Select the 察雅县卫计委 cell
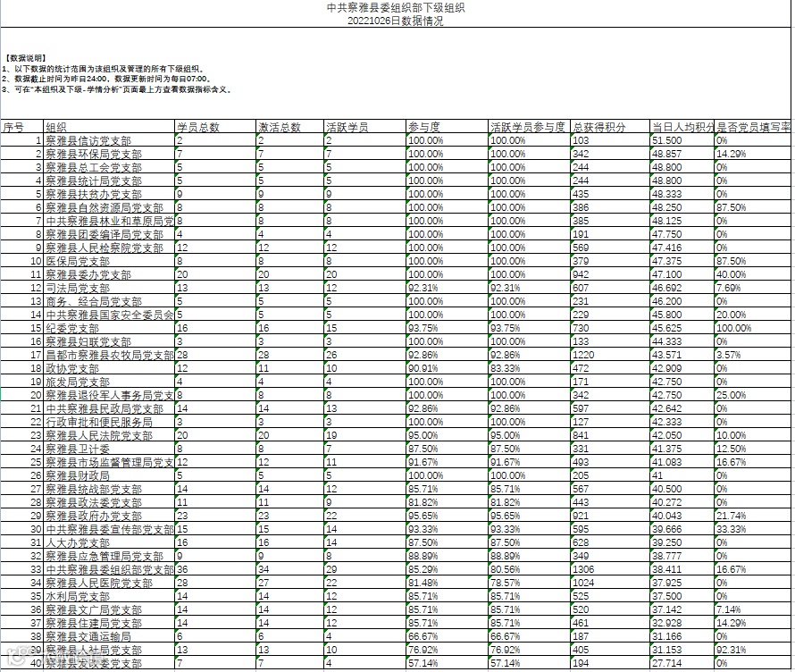 108,449
